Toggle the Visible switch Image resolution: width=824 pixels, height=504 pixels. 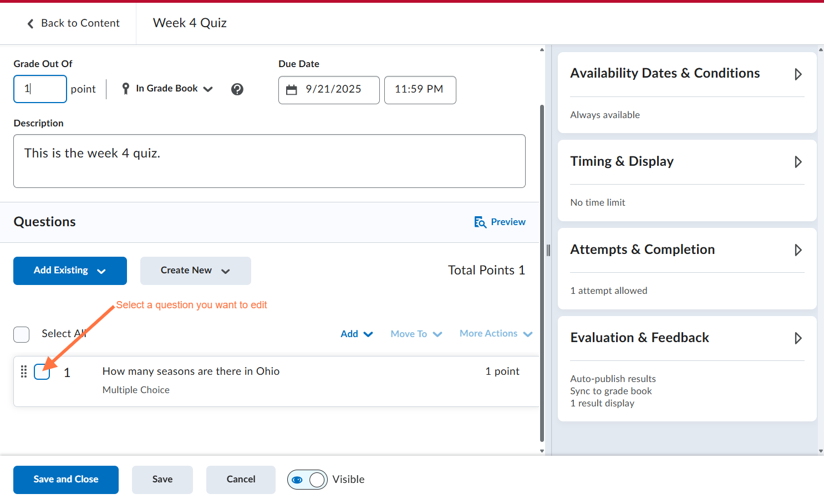tap(307, 480)
